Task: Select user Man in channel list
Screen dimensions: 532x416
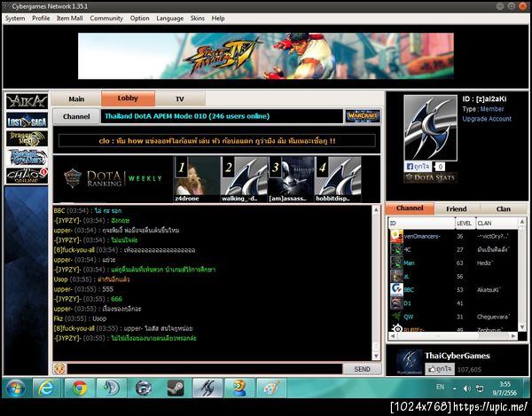Action: pos(453,263)
